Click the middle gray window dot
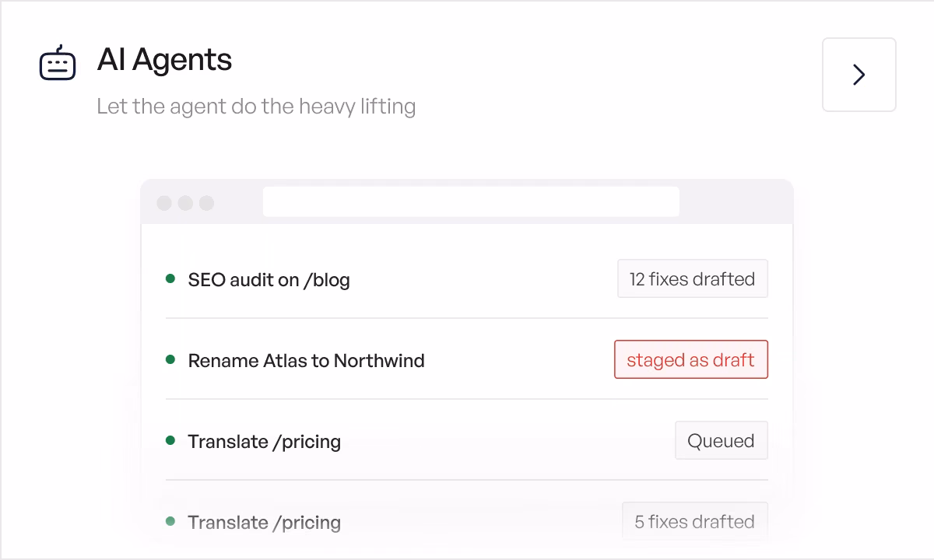 tap(185, 203)
